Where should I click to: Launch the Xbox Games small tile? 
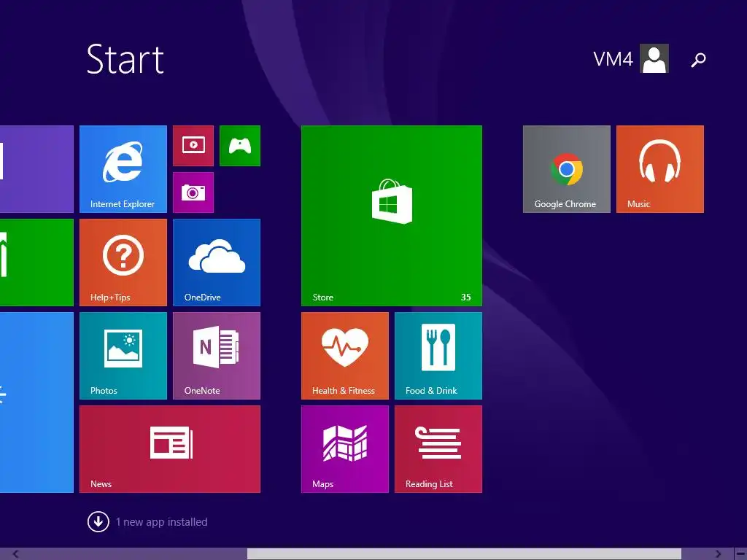(x=239, y=146)
